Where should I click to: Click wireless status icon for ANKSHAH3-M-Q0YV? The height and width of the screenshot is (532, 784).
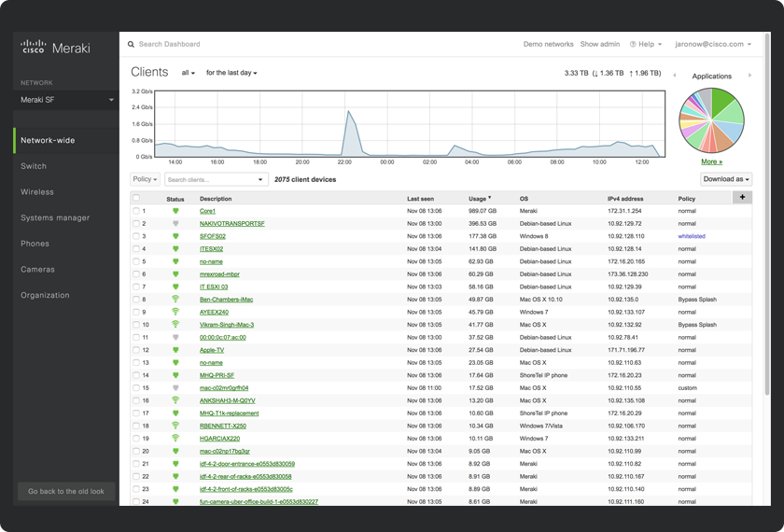coord(175,400)
